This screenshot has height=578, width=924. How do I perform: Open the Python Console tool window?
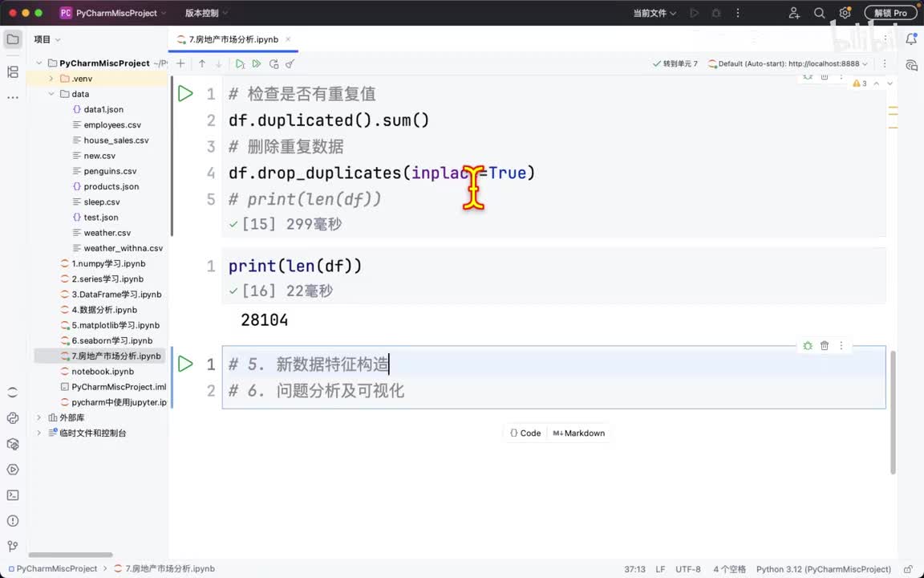[x=13, y=418]
